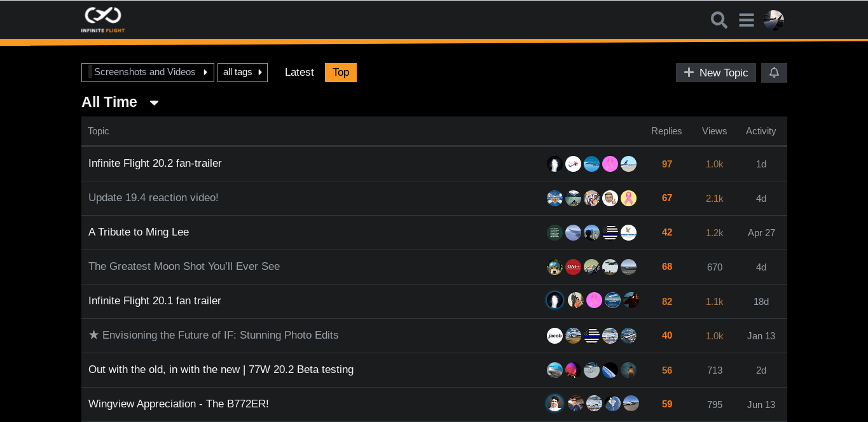Image resolution: width=868 pixels, height=422 pixels.
Task: Open Screenshots and Videos category dropdown
Action: coord(148,73)
